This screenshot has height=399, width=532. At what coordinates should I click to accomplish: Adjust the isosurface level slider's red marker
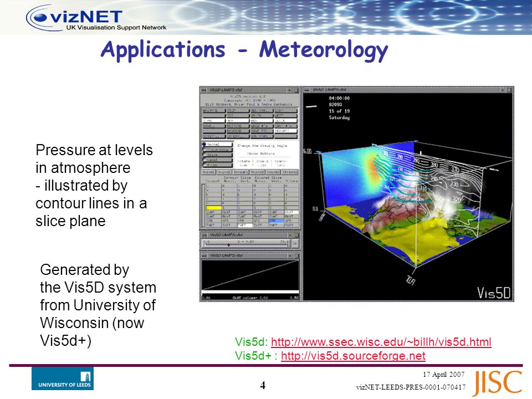click(x=229, y=244)
